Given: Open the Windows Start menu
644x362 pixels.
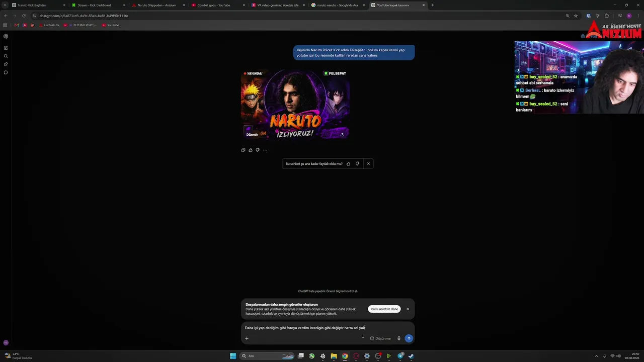Looking at the screenshot, I should click(x=233, y=356).
